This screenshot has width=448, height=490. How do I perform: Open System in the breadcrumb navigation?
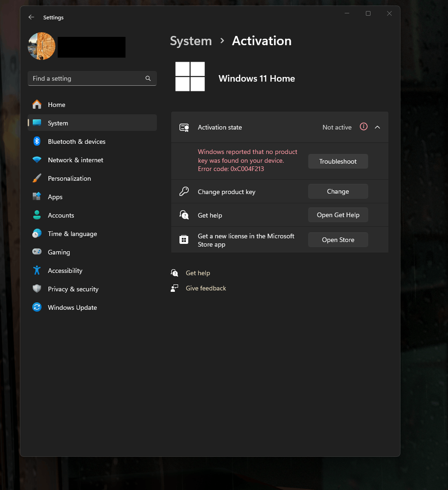(x=191, y=41)
